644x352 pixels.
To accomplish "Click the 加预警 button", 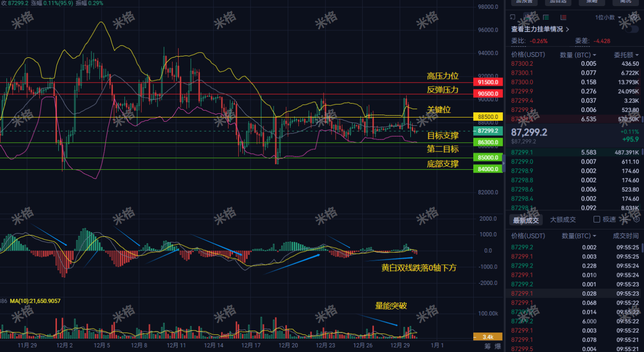I will (x=525, y=2).
